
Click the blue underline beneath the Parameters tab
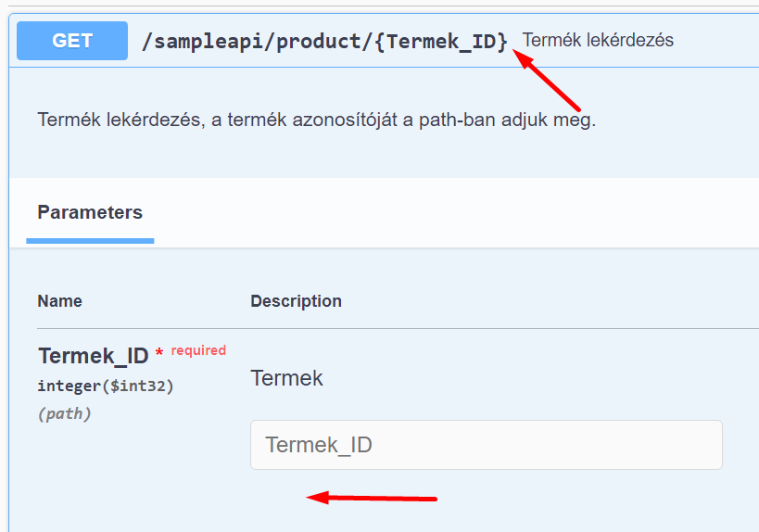(90, 241)
